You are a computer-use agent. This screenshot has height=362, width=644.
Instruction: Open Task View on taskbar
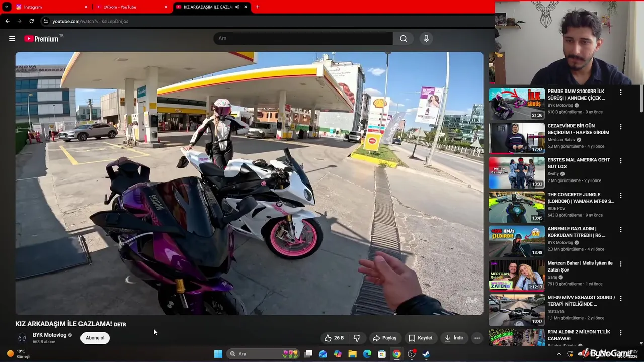pyautogui.click(x=308, y=354)
